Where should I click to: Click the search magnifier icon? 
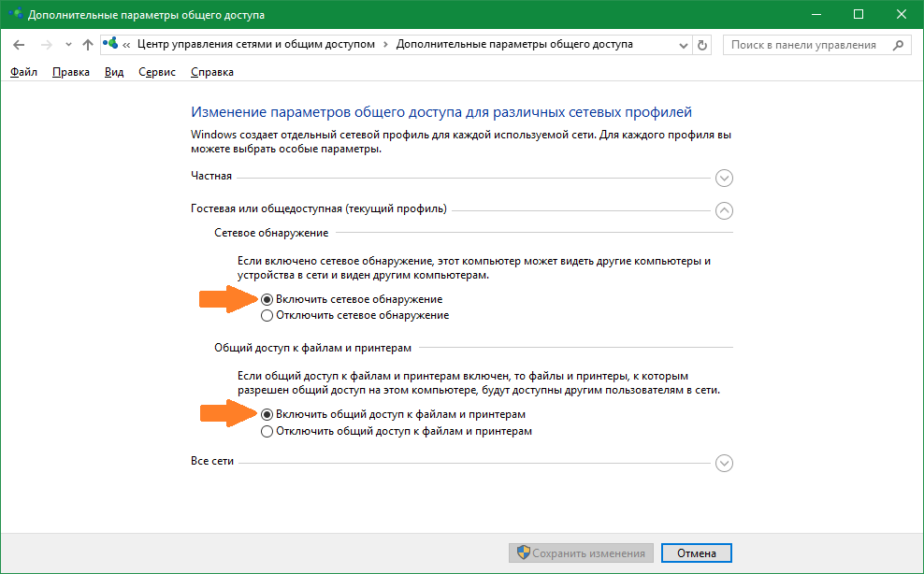click(x=897, y=45)
